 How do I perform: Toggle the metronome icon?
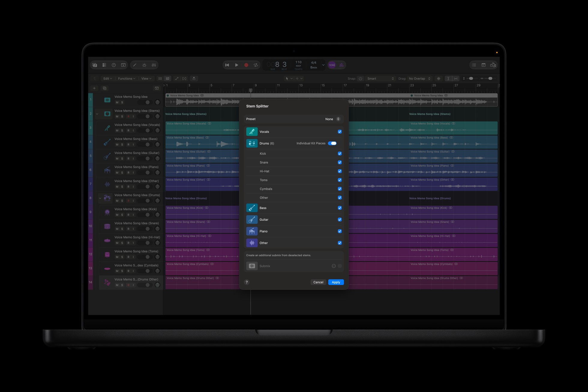pos(341,65)
